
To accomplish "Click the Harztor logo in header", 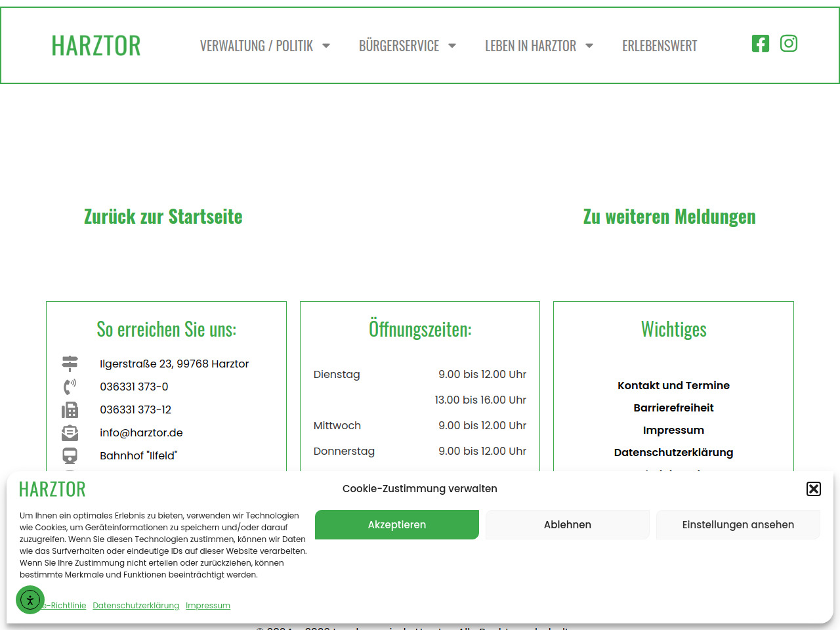I will tap(96, 46).
